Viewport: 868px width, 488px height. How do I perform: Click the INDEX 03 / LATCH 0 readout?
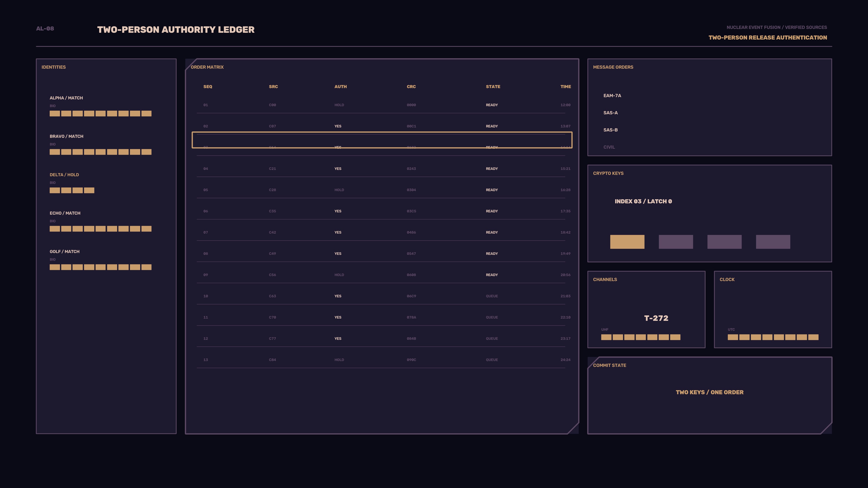coord(643,201)
